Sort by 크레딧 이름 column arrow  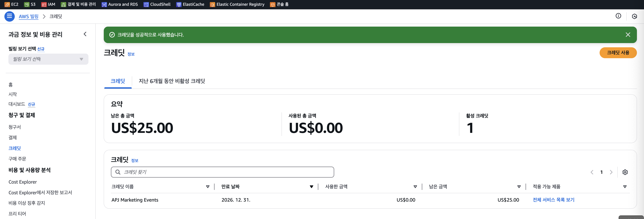208,187
